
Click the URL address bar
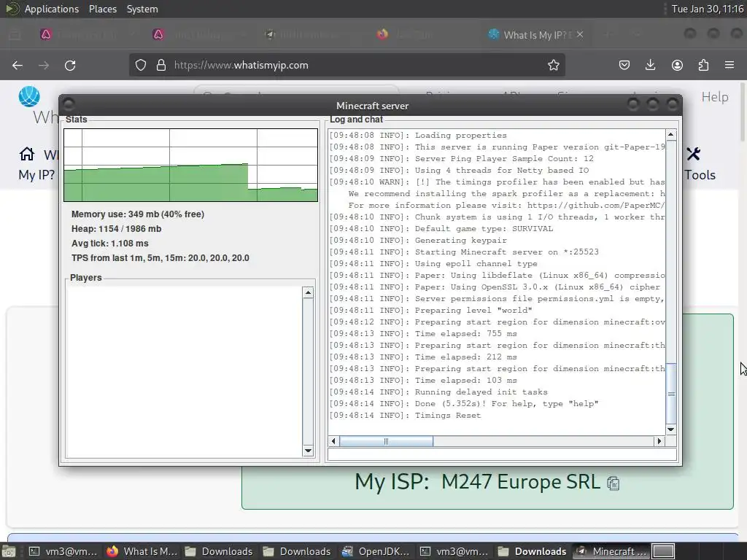347,65
